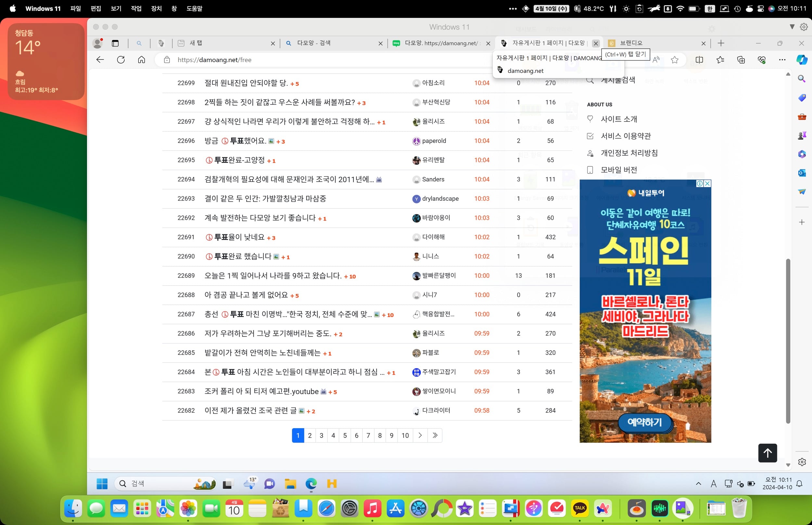Open Edge sidebar tools briefcase icon
Screen dimensions: 812x525
pos(802,117)
